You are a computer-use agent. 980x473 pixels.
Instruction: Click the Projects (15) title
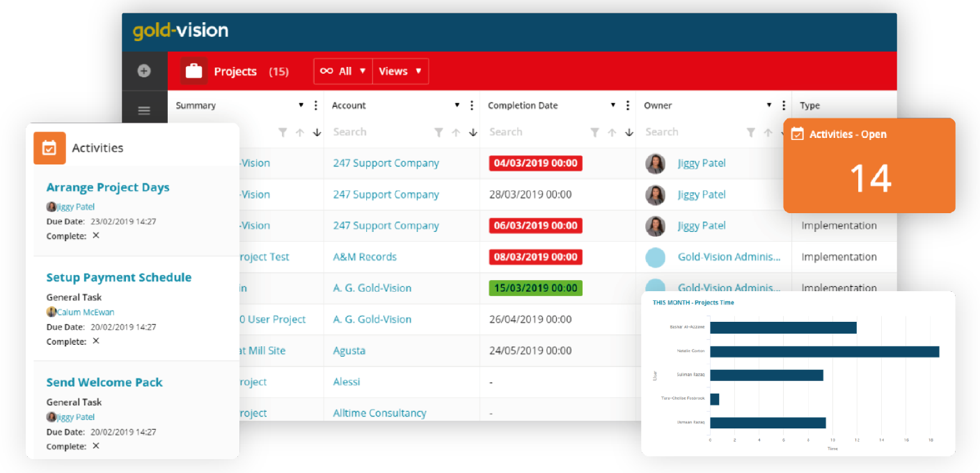point(251,72)
